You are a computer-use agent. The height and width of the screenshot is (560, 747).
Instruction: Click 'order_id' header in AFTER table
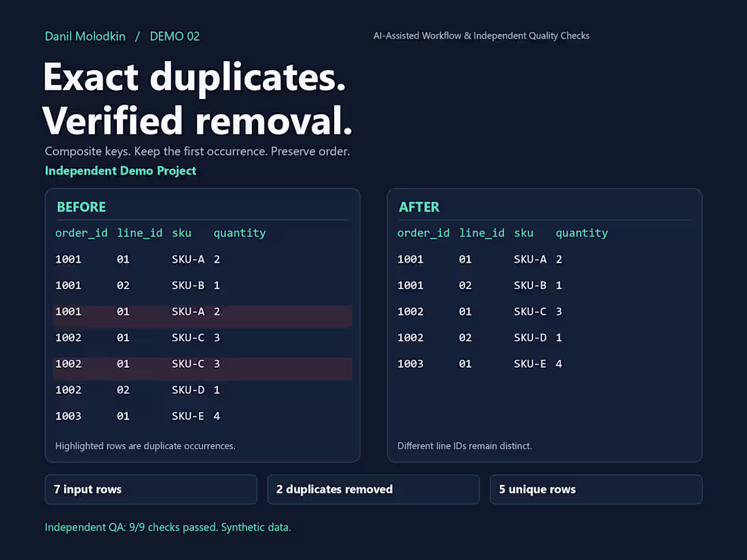[x=424, y=233]
